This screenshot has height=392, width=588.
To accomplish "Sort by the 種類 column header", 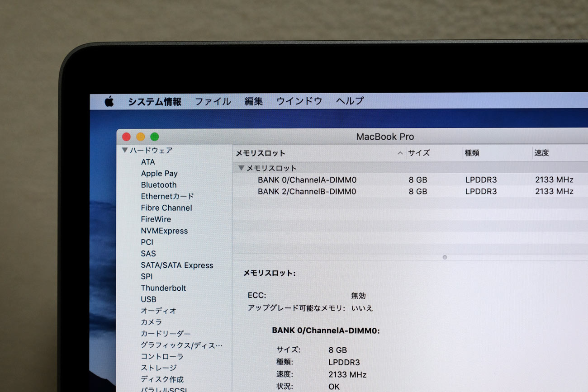I will [x=472, y=153].
